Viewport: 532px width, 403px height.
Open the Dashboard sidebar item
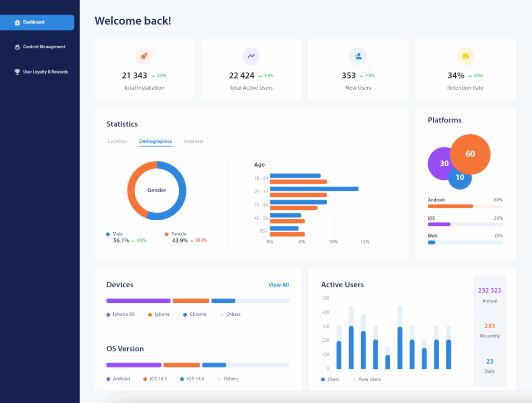pyautogui.click(x=37, y=22)
